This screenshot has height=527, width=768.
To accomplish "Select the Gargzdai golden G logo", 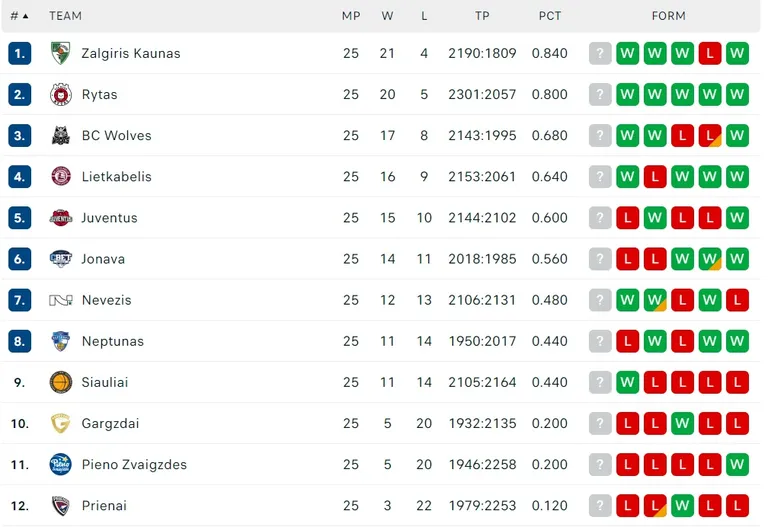I will point(61,423).
